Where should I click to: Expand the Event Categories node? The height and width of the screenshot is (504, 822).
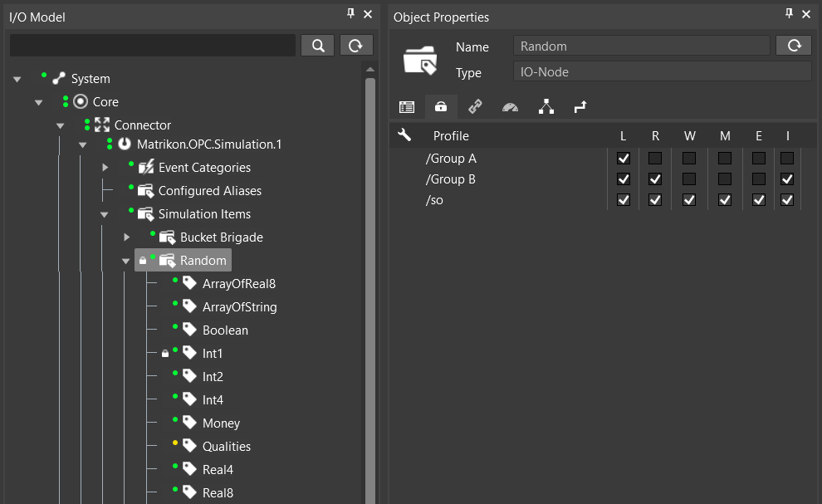coord(105,167)
